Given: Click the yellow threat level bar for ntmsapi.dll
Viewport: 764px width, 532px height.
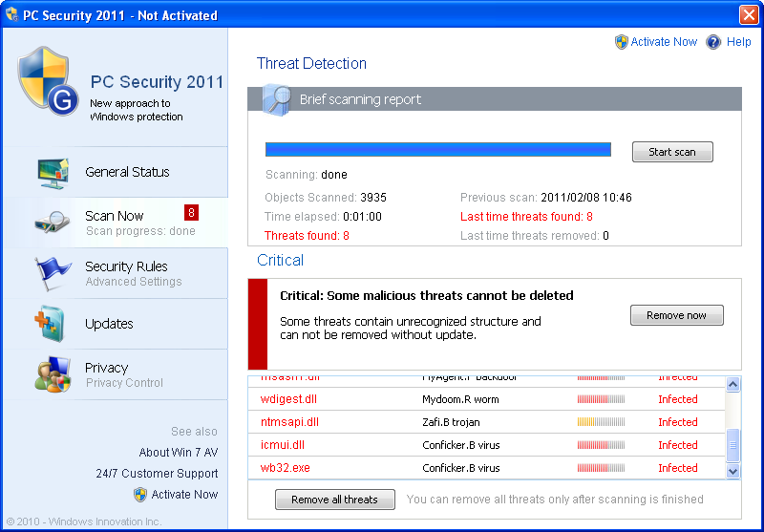Looking at the screenshot, I should tap(601, 422).
